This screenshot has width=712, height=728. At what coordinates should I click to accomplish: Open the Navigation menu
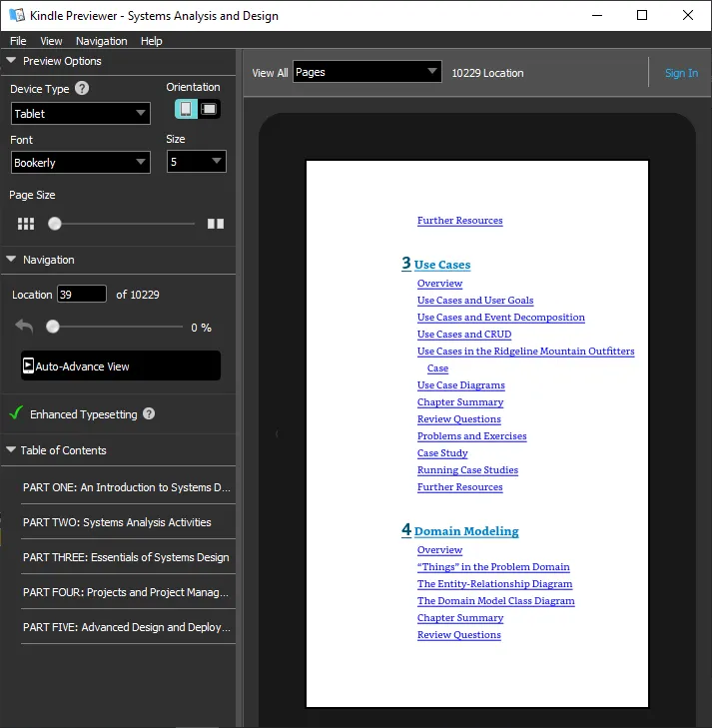pyautogui.click(x=101, y=41)
